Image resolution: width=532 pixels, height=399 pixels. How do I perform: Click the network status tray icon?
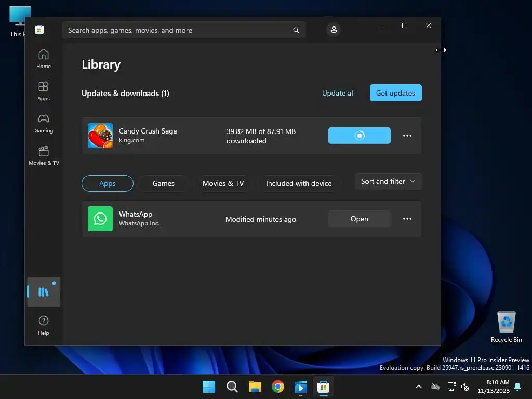(x=451, y=387)
